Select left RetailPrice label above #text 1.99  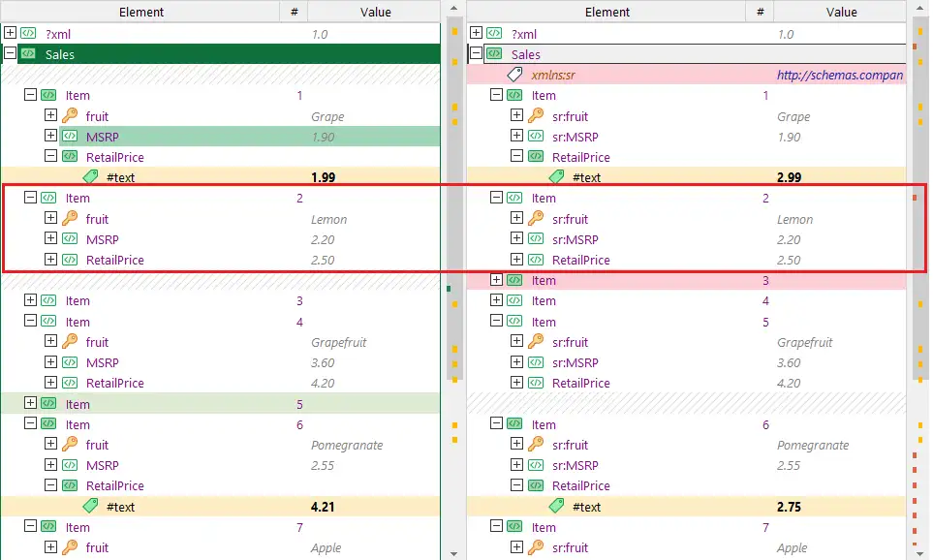click(x=115, y=157)
